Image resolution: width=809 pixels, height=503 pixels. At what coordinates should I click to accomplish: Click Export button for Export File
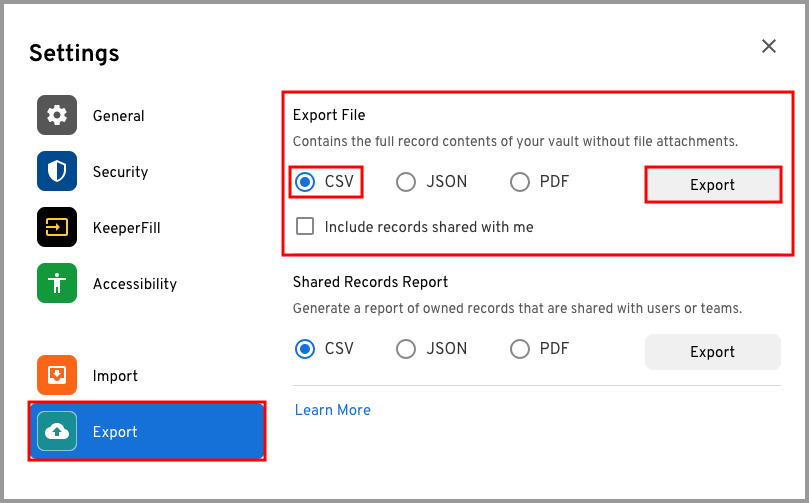point(712,185)
